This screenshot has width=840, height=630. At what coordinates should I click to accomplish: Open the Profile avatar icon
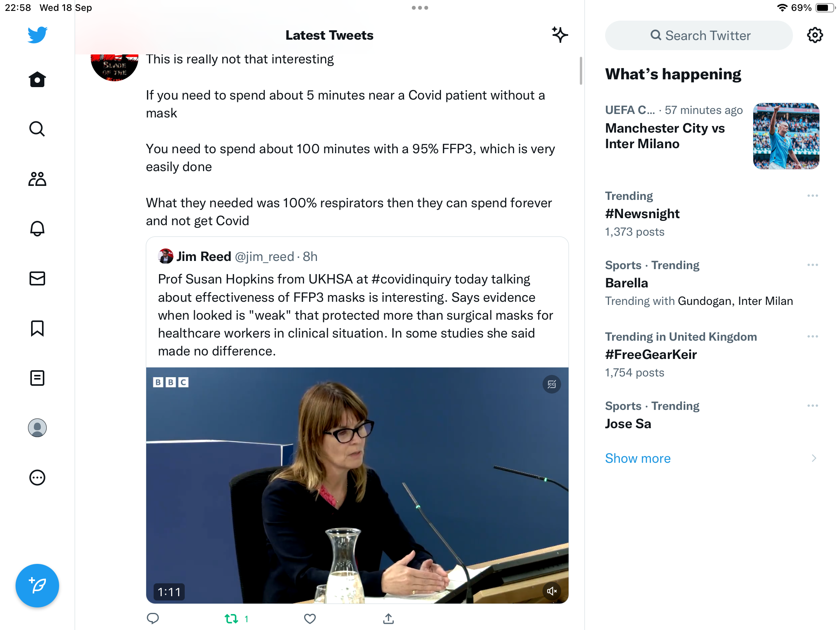tap(37, 428)
